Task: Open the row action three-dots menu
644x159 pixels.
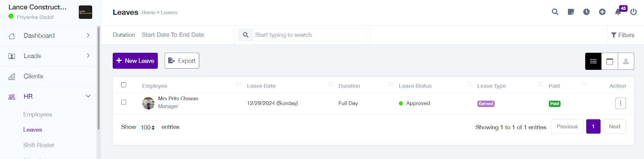Action: coord(621,103)
